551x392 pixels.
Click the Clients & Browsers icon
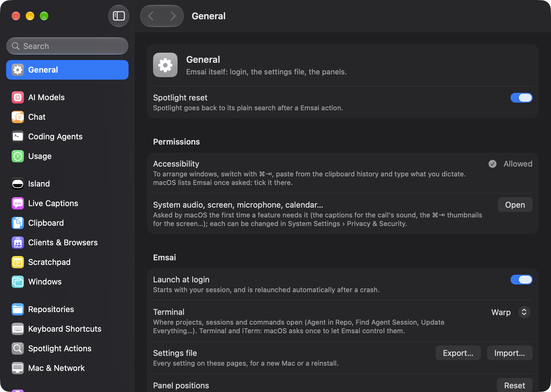18,243
